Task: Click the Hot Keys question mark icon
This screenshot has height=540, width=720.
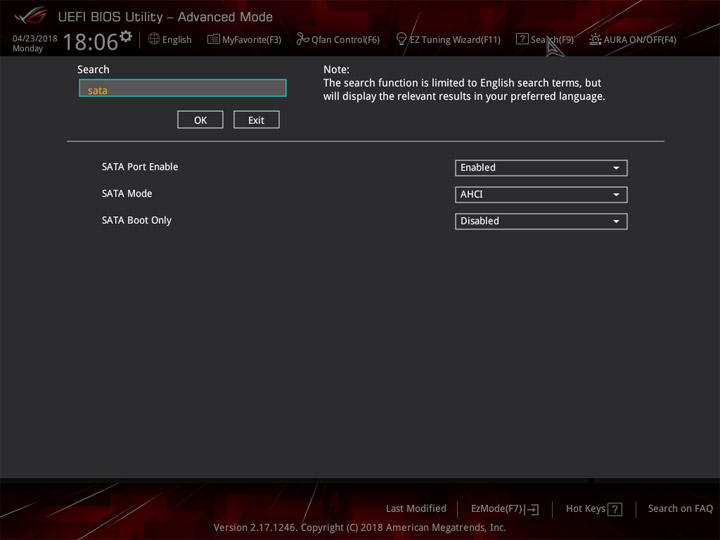Action: (614, 509)
